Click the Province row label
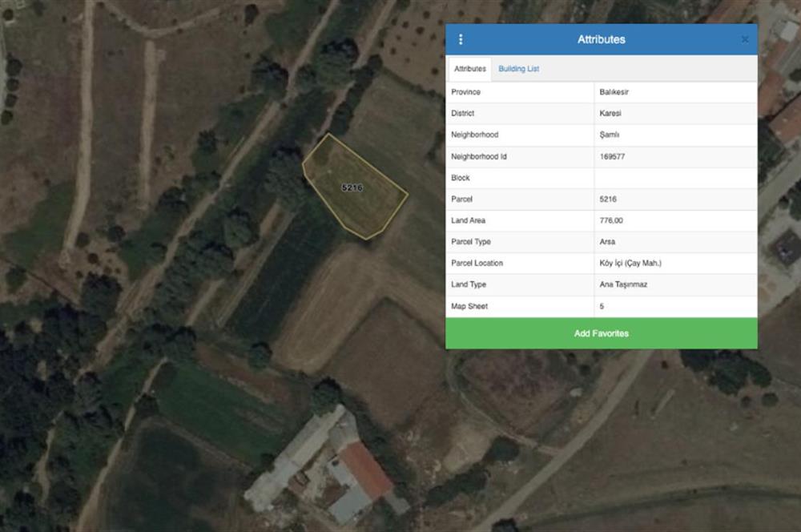This screenshot has height=532, width=801. 466,92
